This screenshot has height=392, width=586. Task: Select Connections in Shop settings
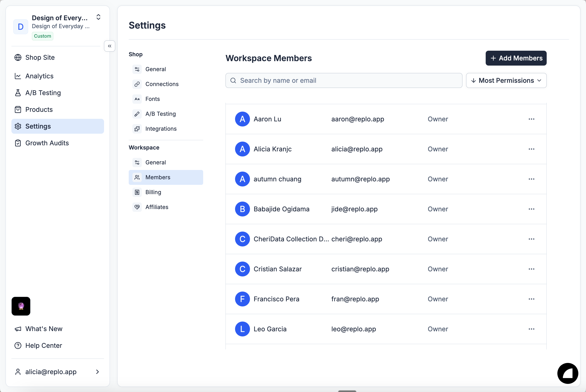tap(162, 84)
